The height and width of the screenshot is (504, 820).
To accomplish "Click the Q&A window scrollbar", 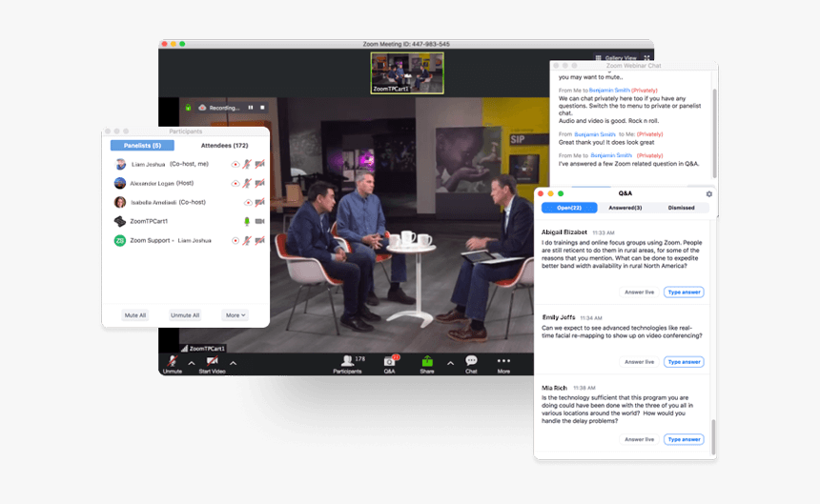I will (713, 436).
